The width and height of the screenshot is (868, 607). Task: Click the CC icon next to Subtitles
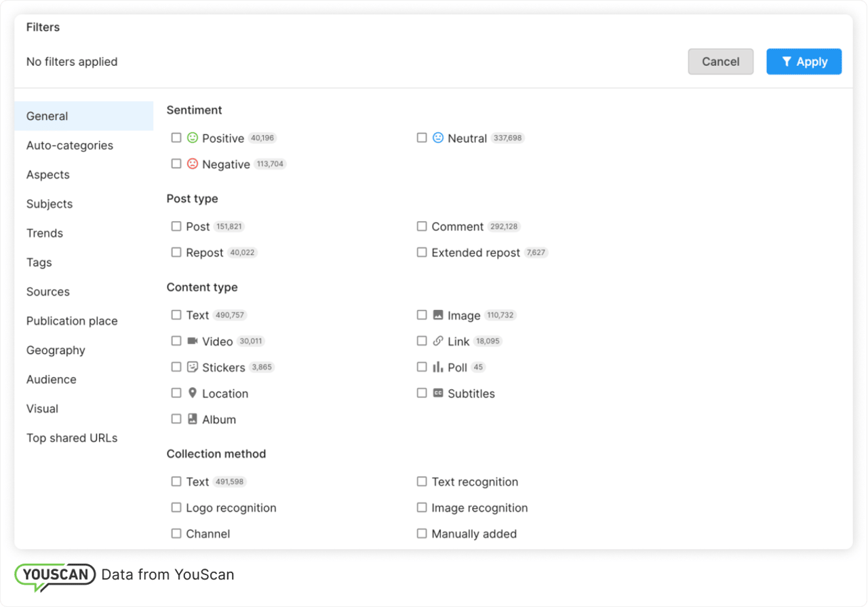(437, 393)
